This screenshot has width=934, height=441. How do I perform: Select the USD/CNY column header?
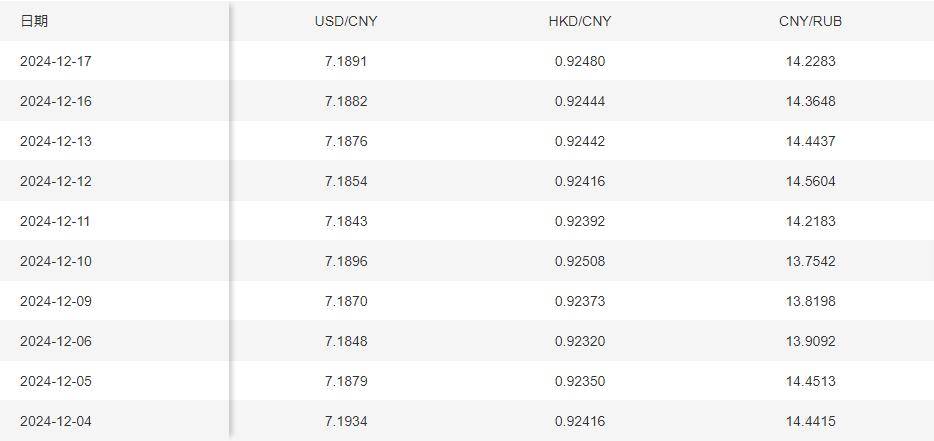click(346, 21)
